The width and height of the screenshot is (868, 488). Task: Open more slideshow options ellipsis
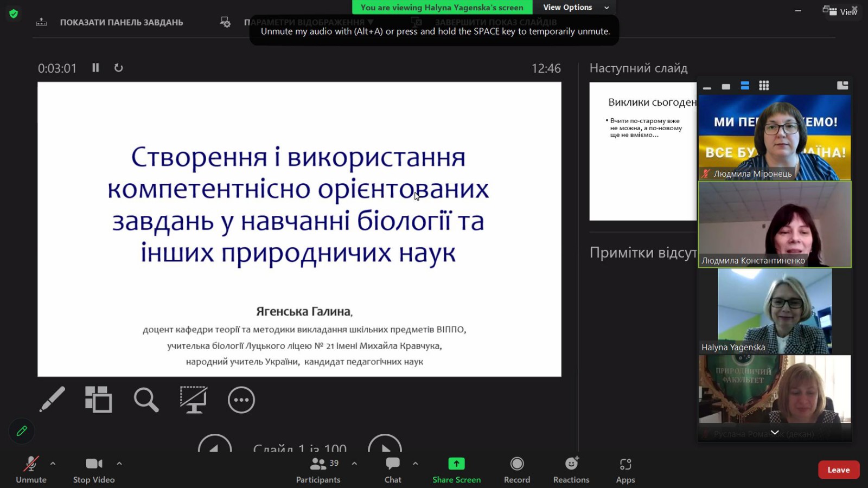pyautogui.click(x=241, y=400)
